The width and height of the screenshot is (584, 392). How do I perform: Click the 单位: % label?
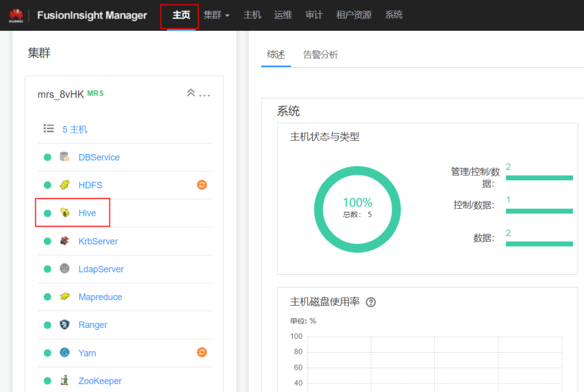point(303,321)
